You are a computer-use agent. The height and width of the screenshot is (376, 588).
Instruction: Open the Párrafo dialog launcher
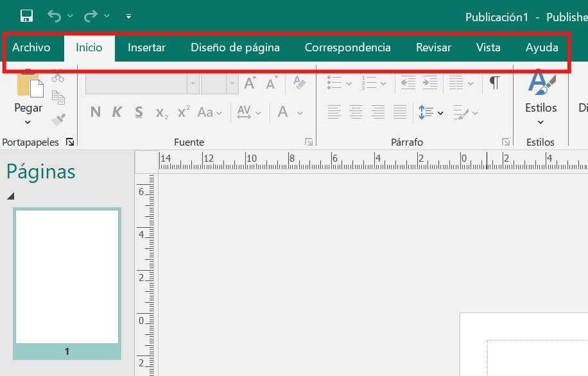pos(505,142)
